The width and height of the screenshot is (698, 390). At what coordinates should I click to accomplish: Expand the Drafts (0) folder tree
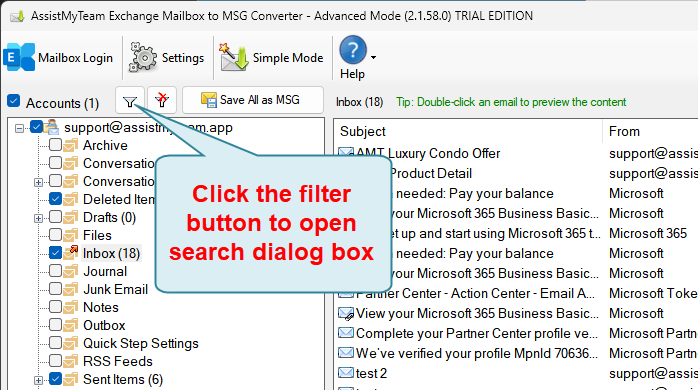38,218
